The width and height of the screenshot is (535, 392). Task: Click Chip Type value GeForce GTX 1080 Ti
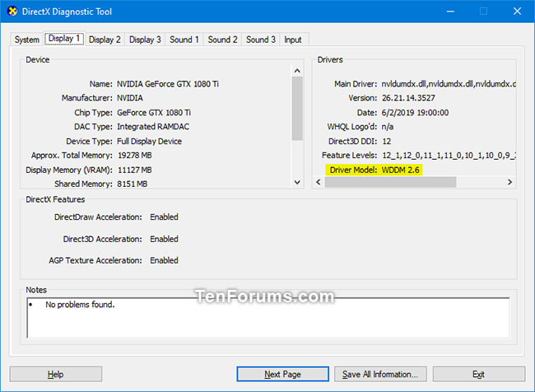154,113
